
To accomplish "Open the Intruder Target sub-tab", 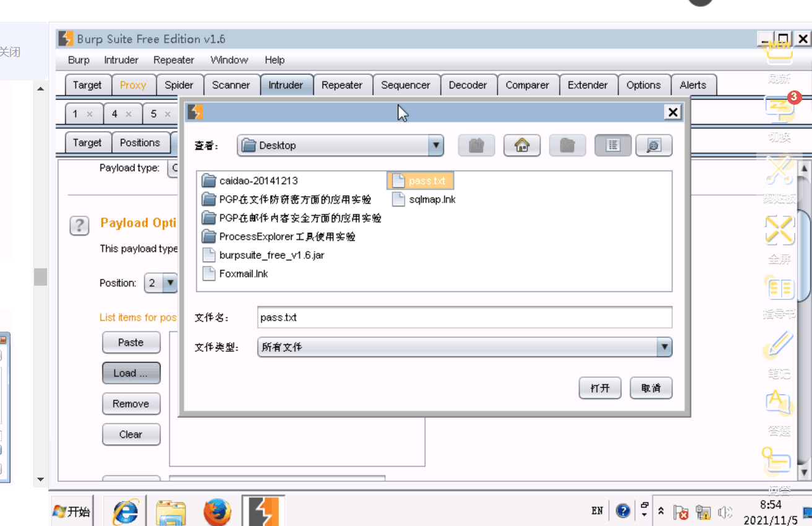I will tap(87, 142).
